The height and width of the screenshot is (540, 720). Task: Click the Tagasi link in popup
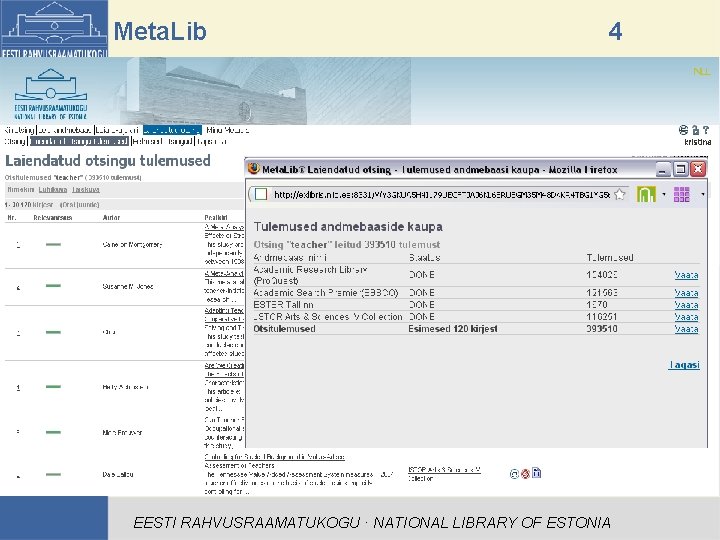[684, 365]
